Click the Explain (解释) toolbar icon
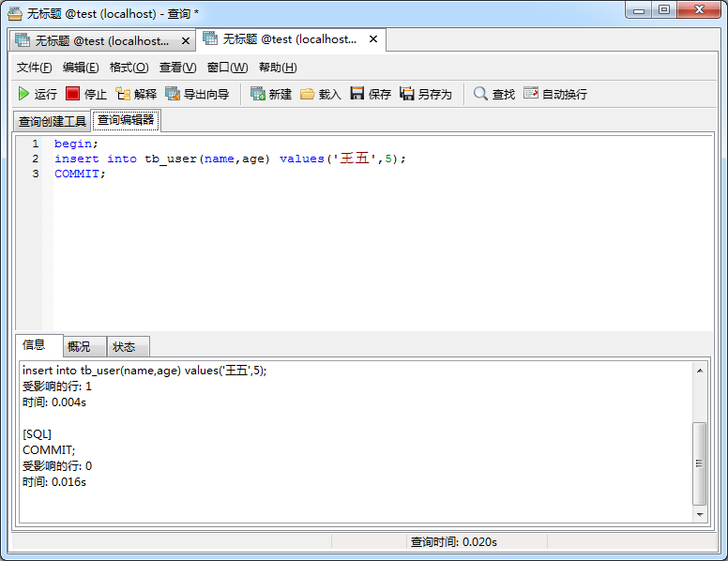The width and height of the screenshot is (728, 561). [123, 94]
